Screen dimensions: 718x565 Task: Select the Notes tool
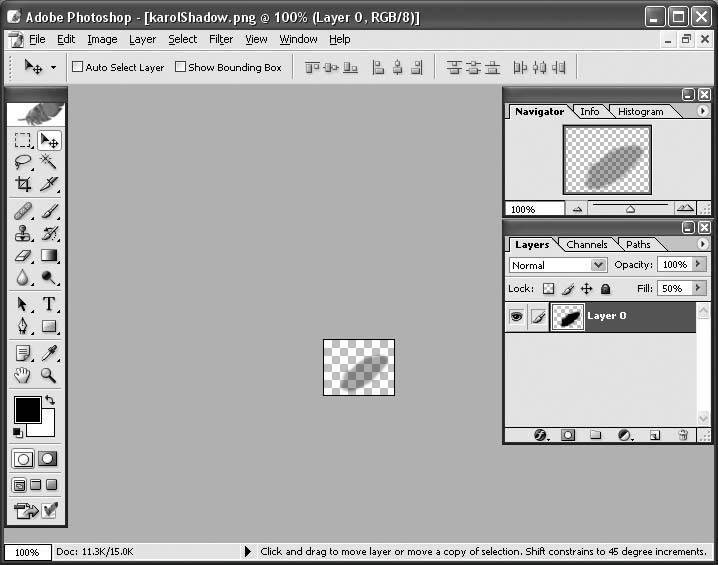pyautogui.click(x=22, y=353)
